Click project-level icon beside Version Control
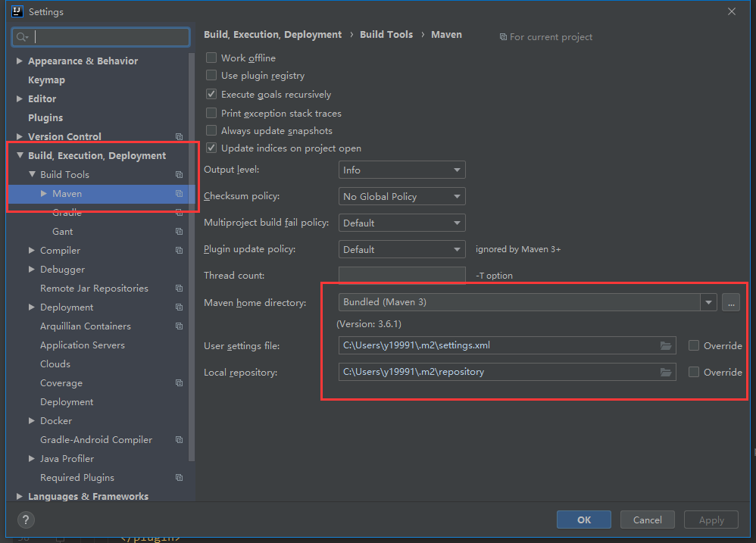This screenshot has height=543, width=756. (x=180, y=137)
